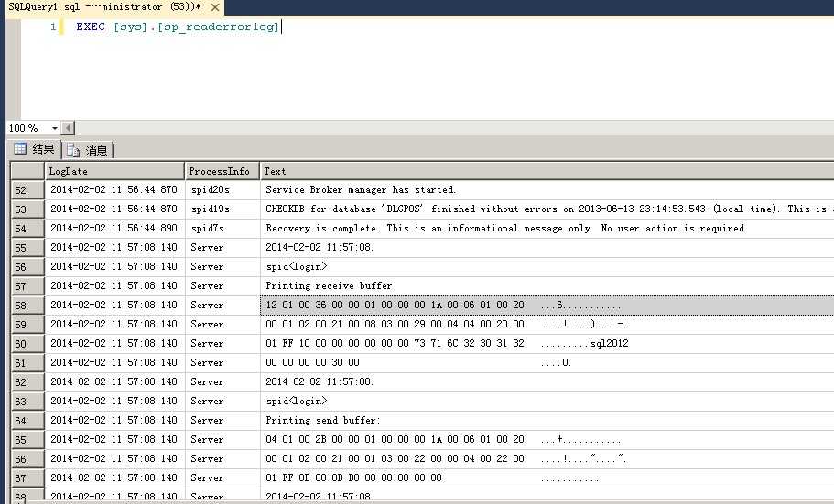This screenshot has width=834, height=504.
Task: Click the CHECKDB for database 'DLGPOS' cell
Action: 547,209
